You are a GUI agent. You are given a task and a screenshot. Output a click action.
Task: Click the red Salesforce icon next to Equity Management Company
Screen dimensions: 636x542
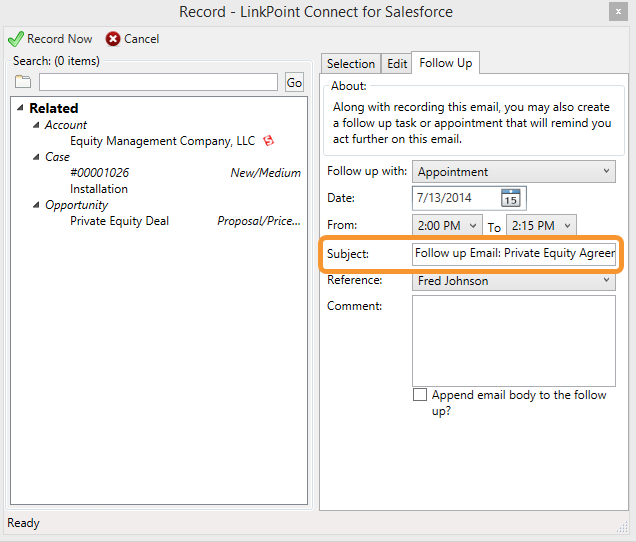(x=269, y=141)
